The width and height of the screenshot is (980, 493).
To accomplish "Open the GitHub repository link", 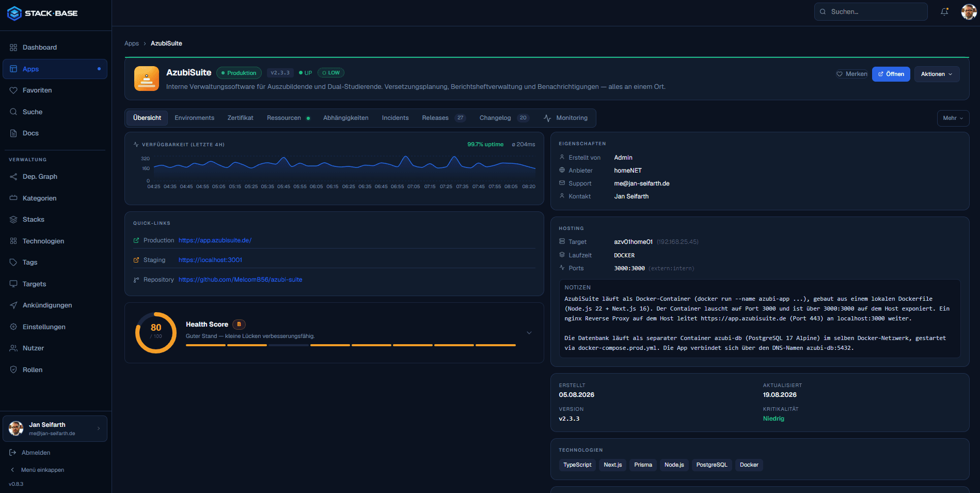I will (241, 280).
